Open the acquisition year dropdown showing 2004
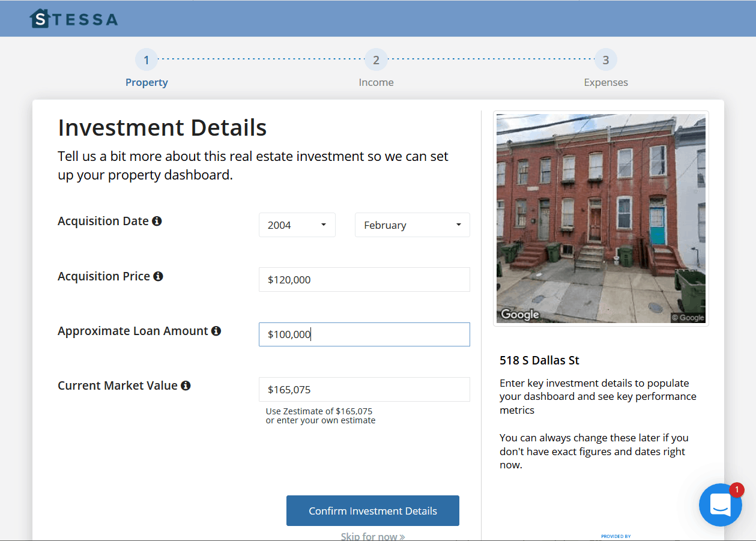Image resolution: width=756 pixels, height=541 pixels. click(297, 225)
